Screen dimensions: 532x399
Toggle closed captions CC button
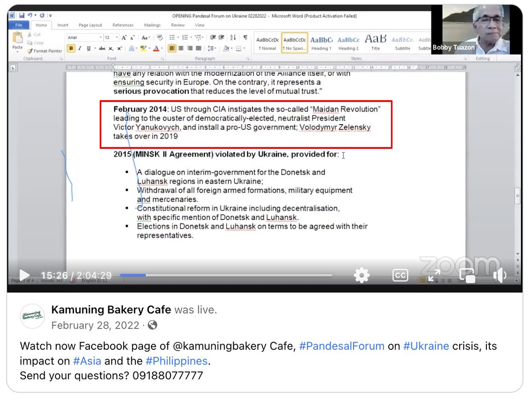tap(400, 275)
